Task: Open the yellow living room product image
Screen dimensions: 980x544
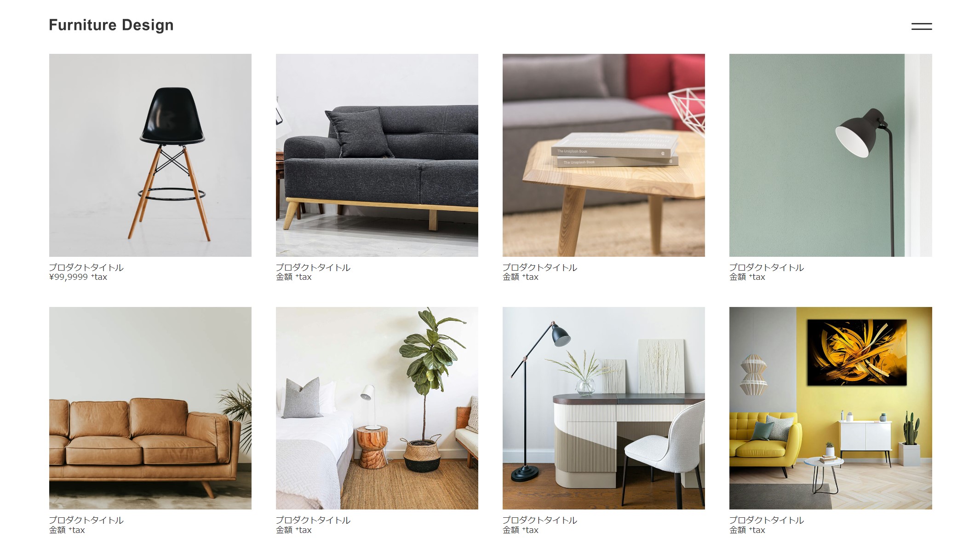Action: pyautogui.click(x=831, y=408)
